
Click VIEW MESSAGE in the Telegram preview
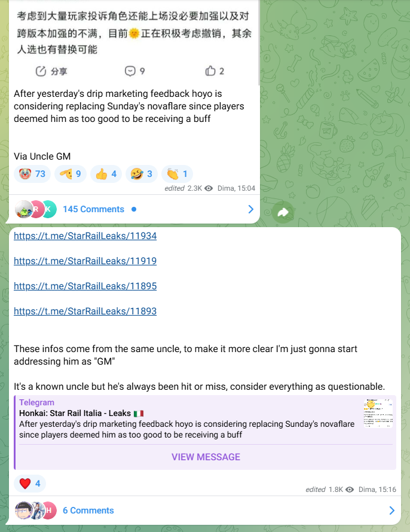[x=206, y=457]
